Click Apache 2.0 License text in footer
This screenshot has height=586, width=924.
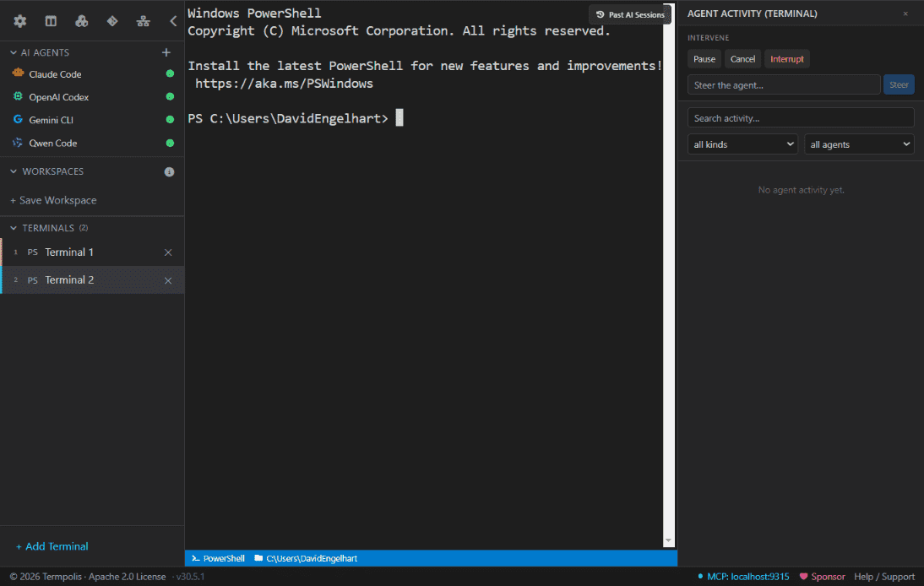[128, 577]
